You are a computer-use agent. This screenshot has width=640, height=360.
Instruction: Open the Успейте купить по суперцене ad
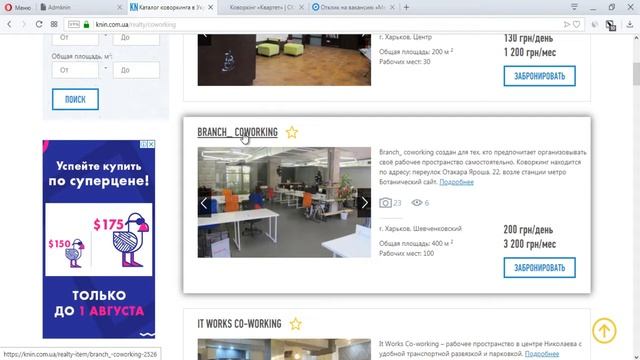pyautogui.click(x=99, y=239)
